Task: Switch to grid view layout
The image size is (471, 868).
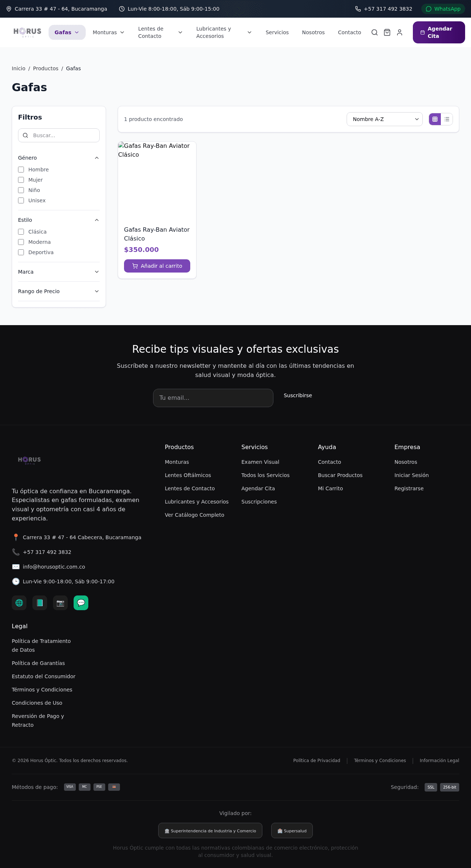Action: (x=435, y=119)
